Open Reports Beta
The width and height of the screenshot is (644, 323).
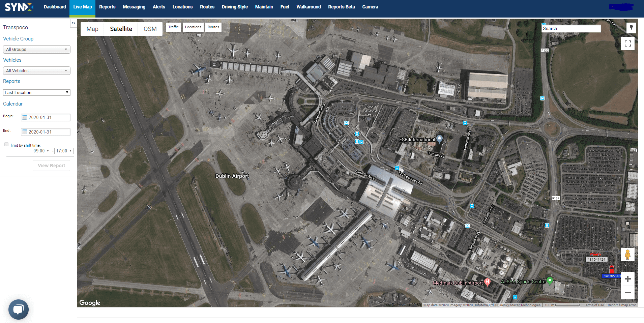[x=341, y=7]
